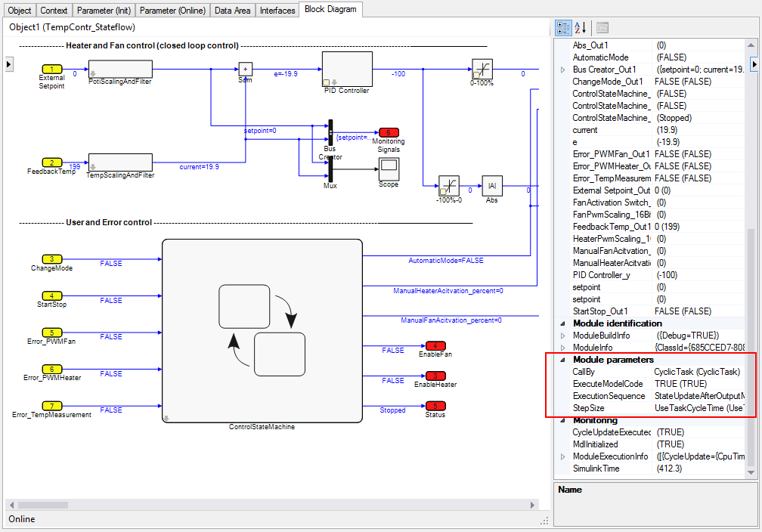Image resolution: width=762 pixels, height=532 pixels.
Task: Click property grid scrollbar down arrow
Action: [x=751, y=472]
